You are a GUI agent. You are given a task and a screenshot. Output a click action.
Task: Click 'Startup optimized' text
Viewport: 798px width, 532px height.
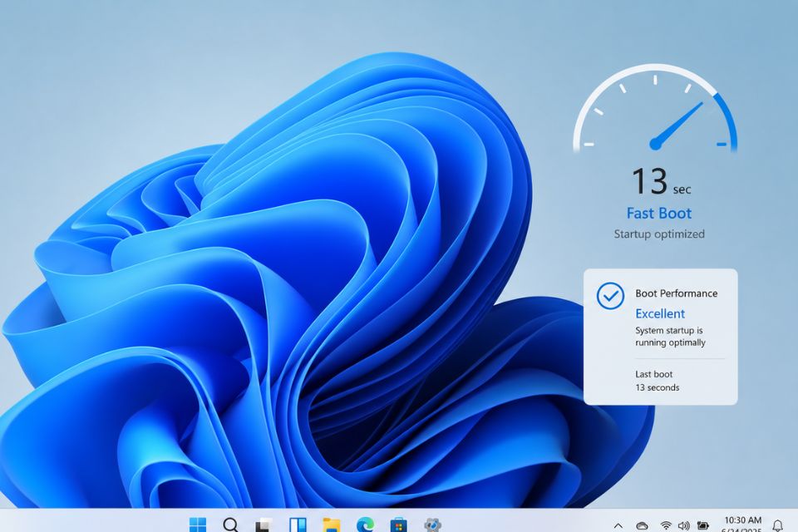tap(659, 234)
